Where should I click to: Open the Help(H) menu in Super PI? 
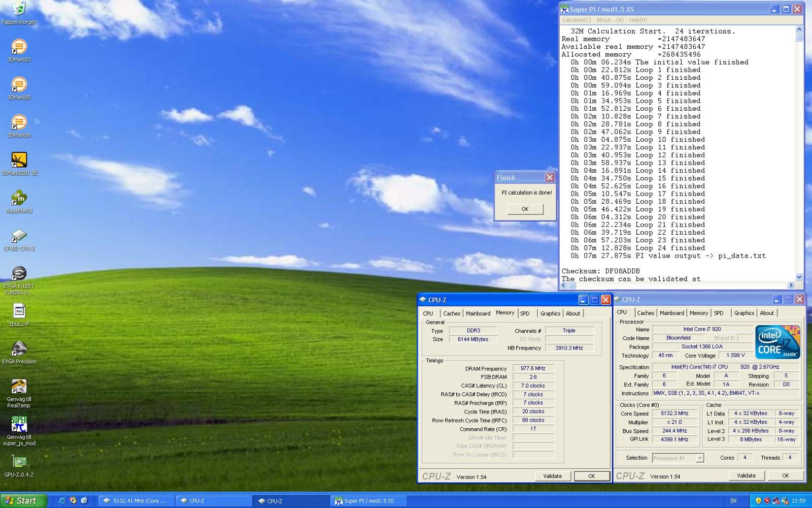[x=638, y=20]
